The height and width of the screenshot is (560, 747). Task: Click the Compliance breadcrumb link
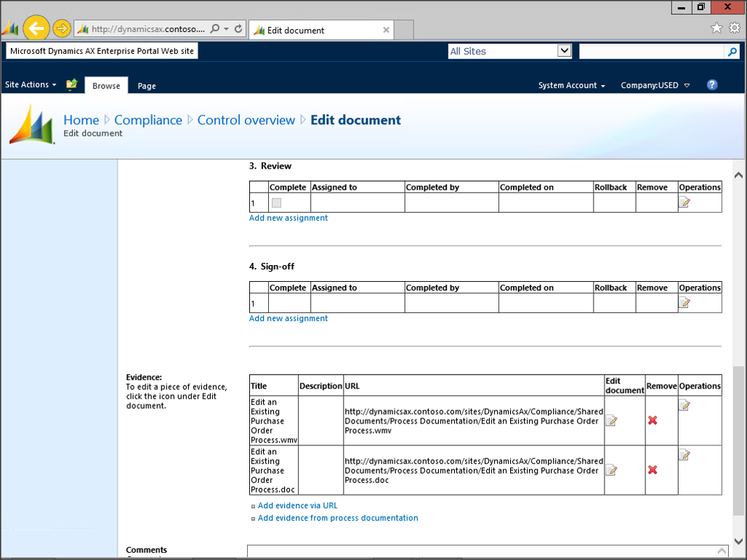pos(148,120)
